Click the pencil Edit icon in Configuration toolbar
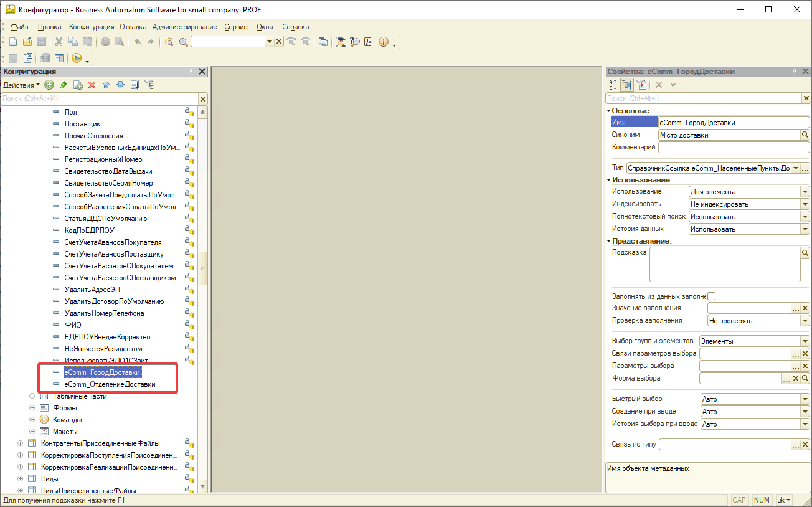The width and height of the screenshot is (812, 507). 63,85
